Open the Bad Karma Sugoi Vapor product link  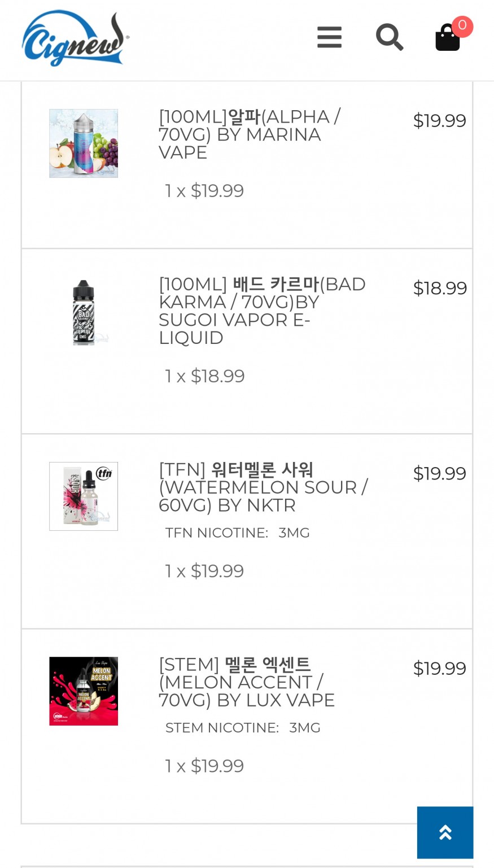(x=261, y=311)
